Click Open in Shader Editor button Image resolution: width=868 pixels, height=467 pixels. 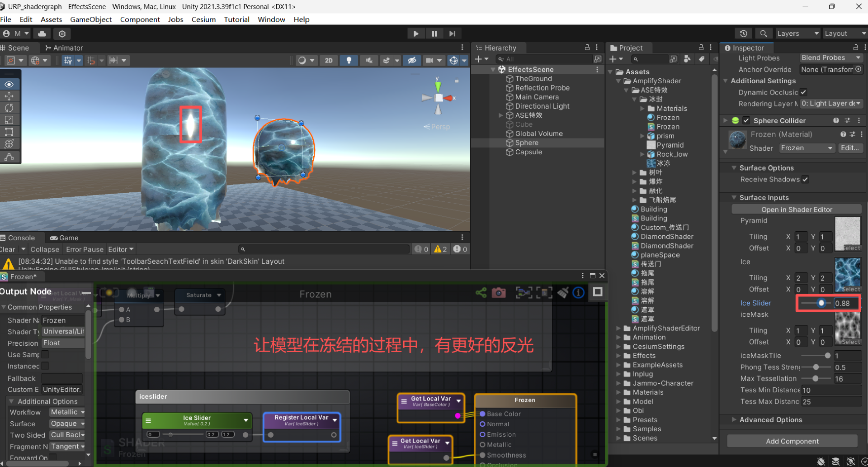coord(796,210)
